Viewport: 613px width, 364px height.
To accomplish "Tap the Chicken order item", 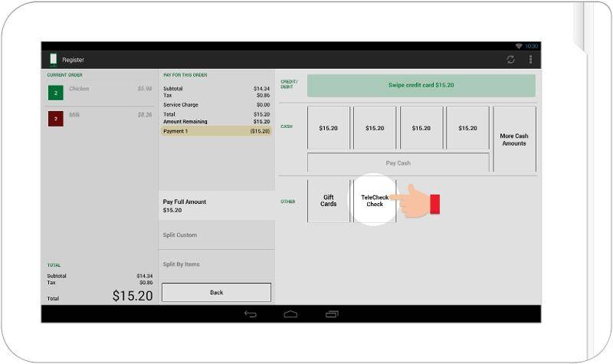I will [100, 93].
